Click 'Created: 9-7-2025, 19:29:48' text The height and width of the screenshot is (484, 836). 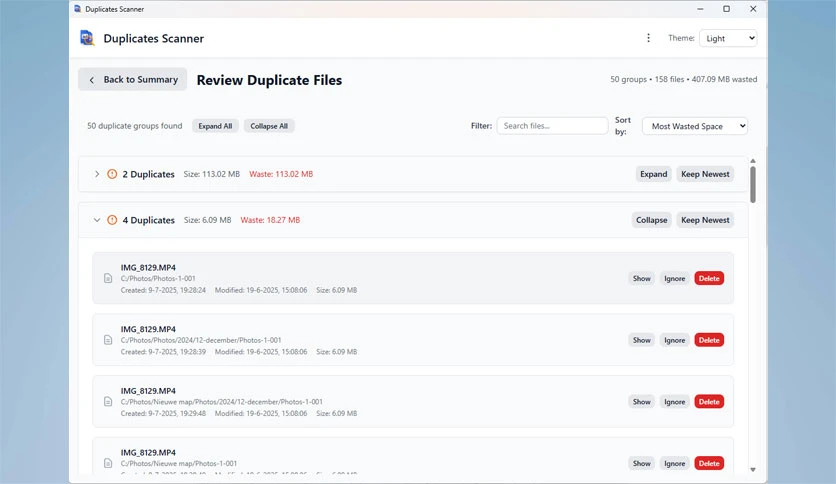coord(163,413)
